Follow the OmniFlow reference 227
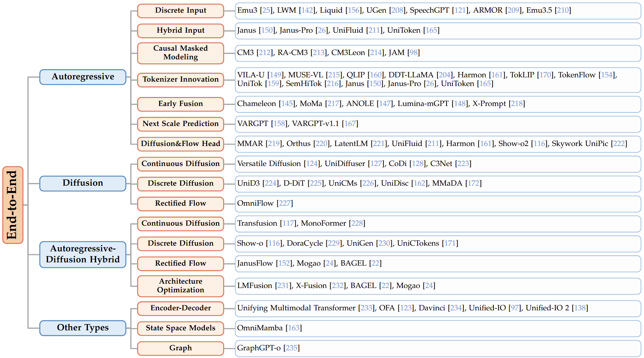Viewport: 644px width, 358px height. click(285, 203)
